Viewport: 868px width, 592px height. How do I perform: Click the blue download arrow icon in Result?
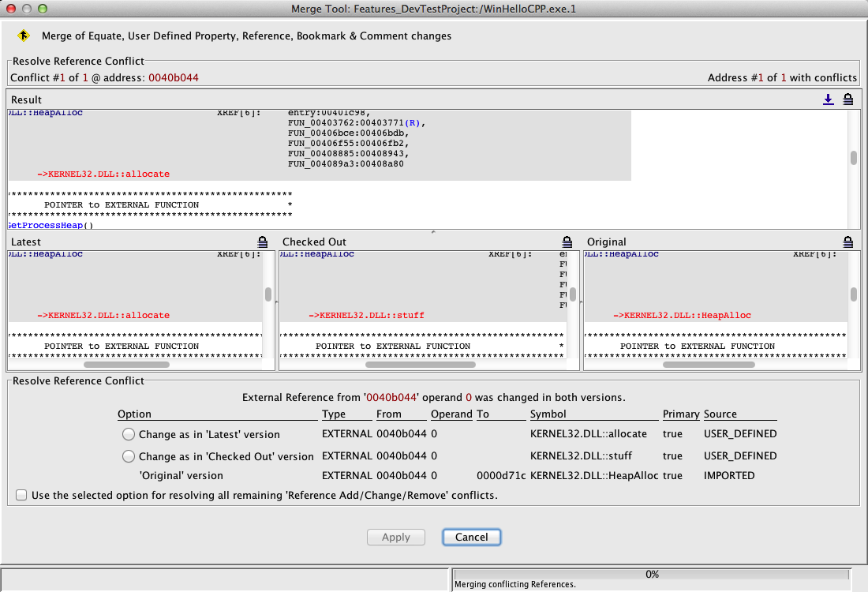[828, 99]
